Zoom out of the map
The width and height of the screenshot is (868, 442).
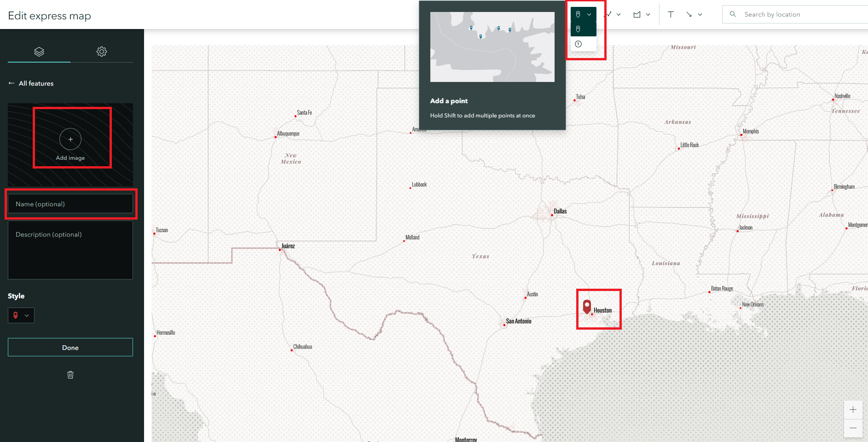853,428
